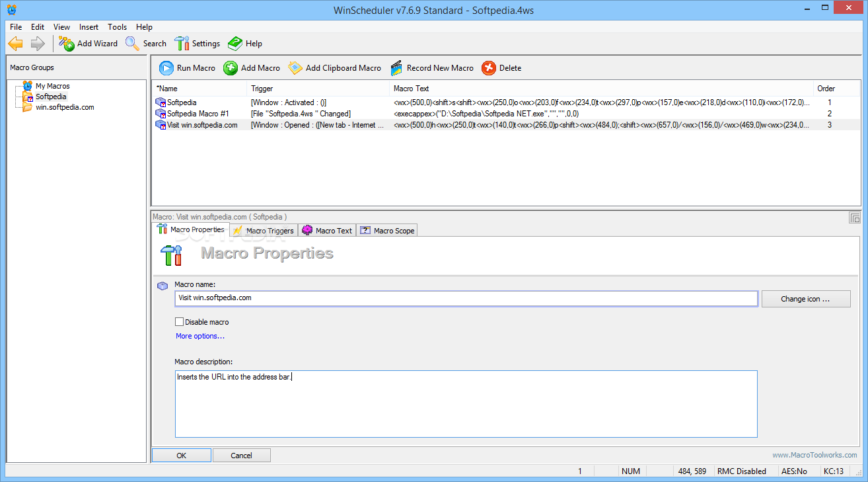Sort list by Name column header
The image size is (868, 482).
click(x=200, y=89)
